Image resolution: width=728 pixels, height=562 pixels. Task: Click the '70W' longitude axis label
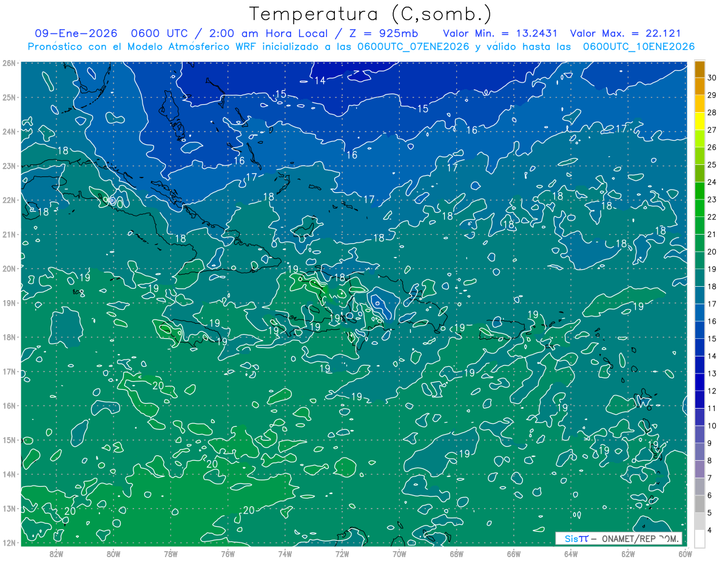click(x=399, y=554)
